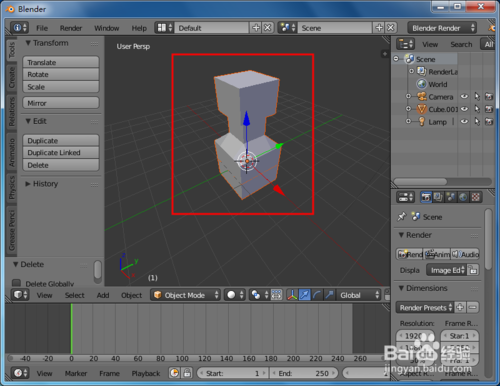Delete the current scene with X
This screenshot has width=500, height=386.
tap(391, 28)
